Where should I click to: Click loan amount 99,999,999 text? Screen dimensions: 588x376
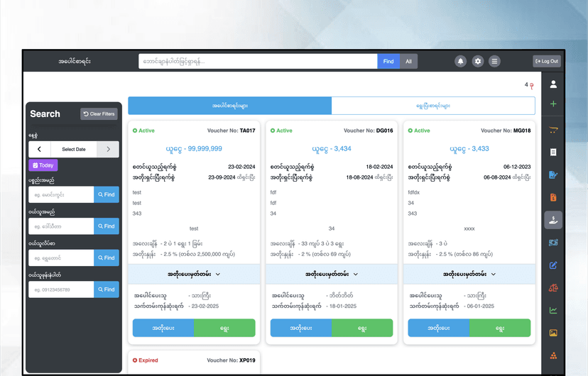[x=194, y=149]
